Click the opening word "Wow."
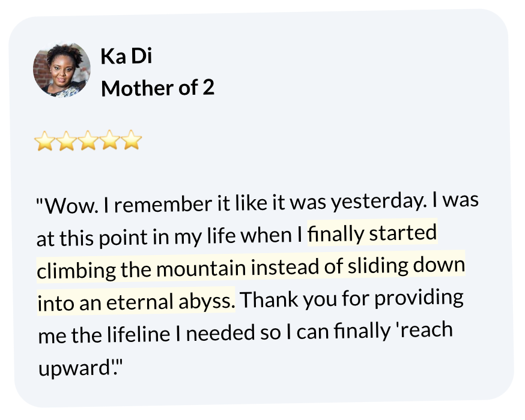The height and width of the screenshot is (420, 525). 68,207
